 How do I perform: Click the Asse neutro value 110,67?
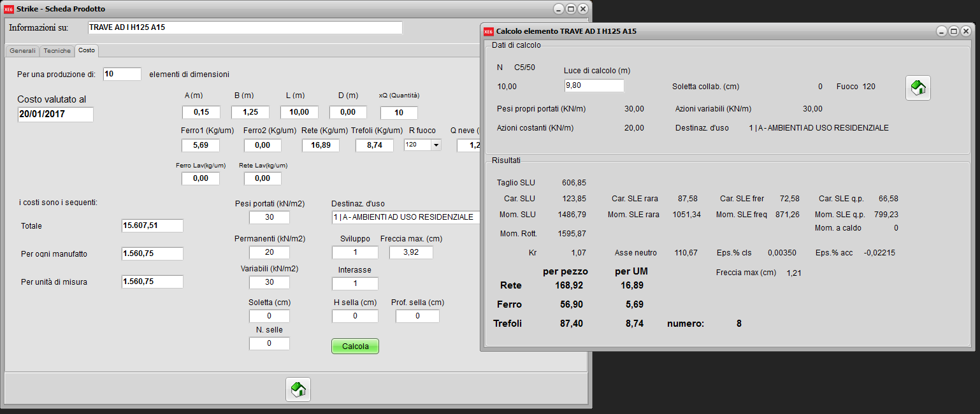click(686, 252)
